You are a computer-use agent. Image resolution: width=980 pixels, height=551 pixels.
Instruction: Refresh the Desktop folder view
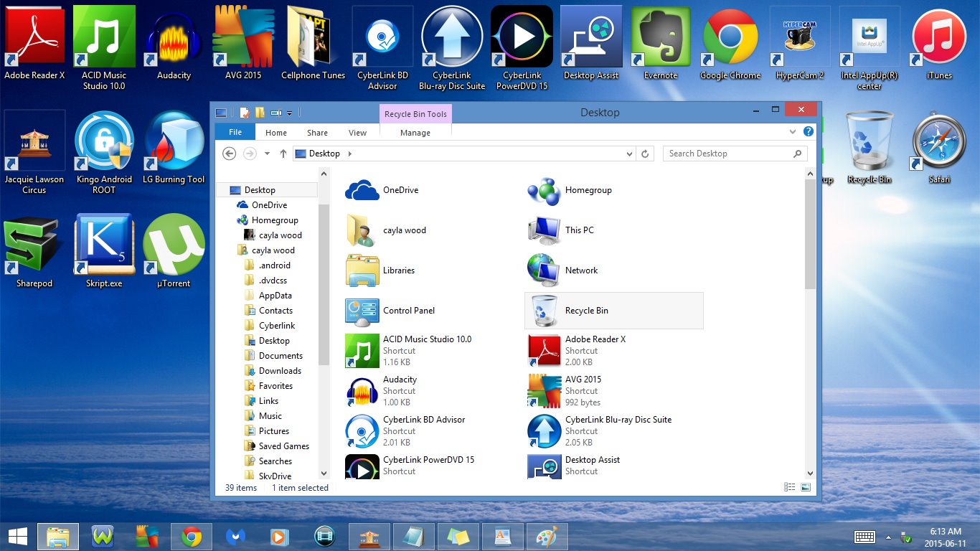645,154
